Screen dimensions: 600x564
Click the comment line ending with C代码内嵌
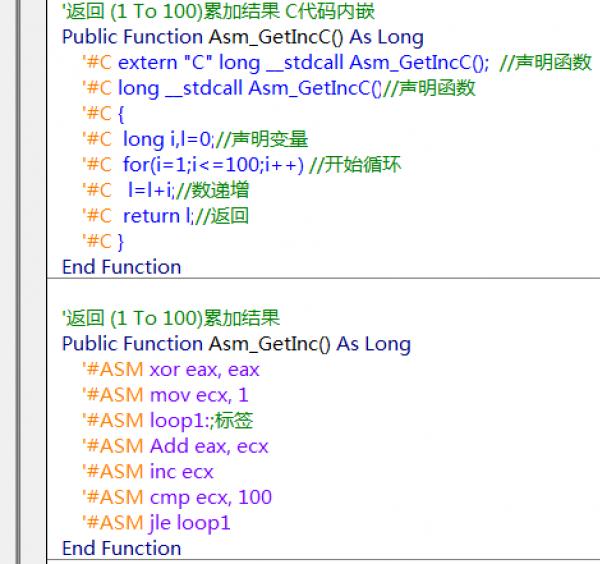218,11
